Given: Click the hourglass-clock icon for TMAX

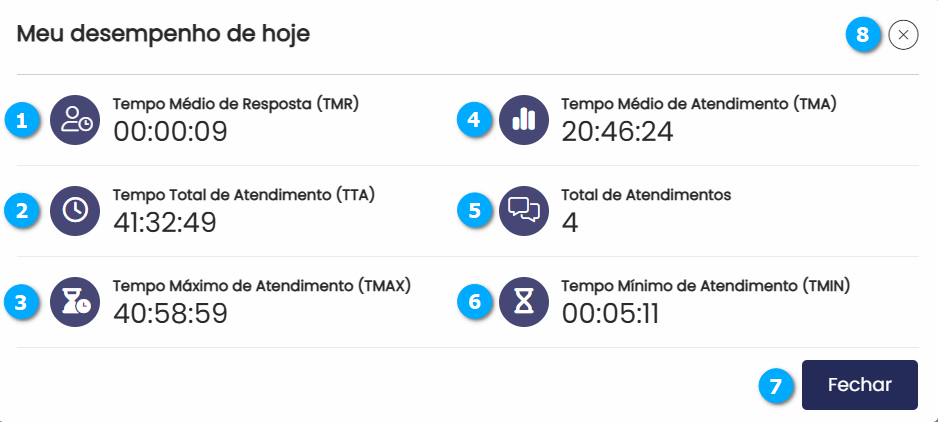Looking at the screenshot, I should click(x=75, y=302).
